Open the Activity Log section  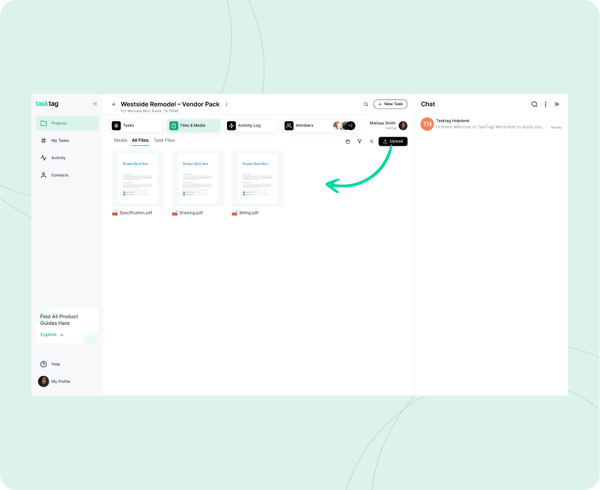point(250,126)
